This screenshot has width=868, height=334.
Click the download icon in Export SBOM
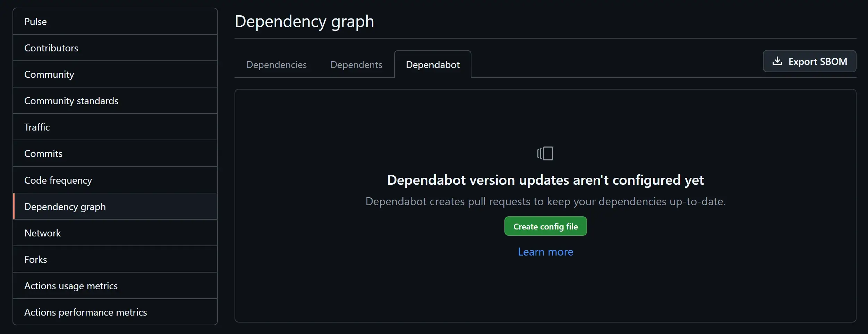tap(777, 61)
